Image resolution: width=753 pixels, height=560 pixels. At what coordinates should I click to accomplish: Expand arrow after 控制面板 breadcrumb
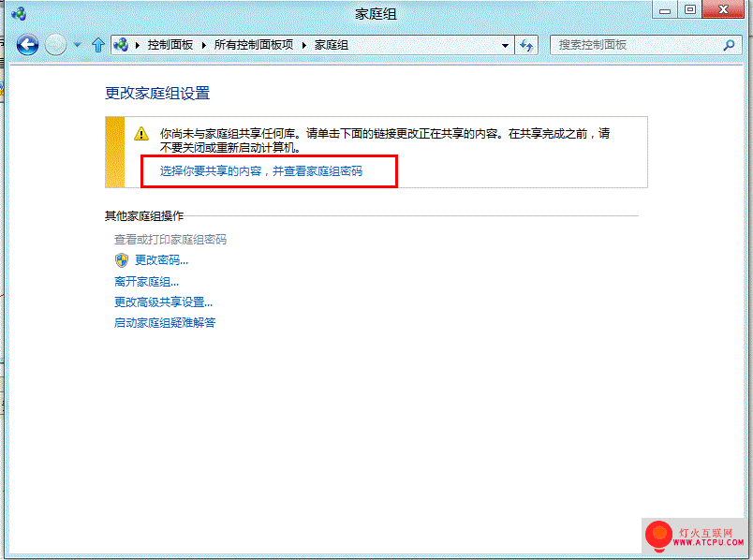pos(203,45)
